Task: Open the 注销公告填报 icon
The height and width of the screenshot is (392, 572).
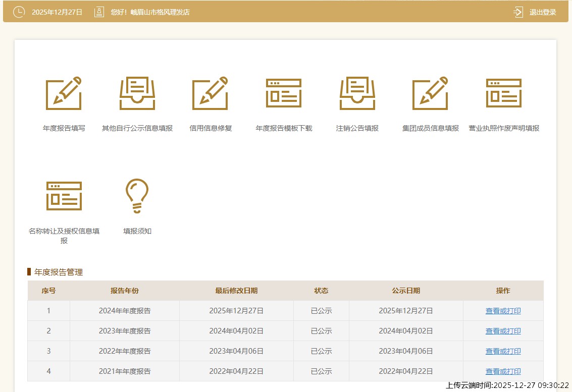Action: pos(357,93)
